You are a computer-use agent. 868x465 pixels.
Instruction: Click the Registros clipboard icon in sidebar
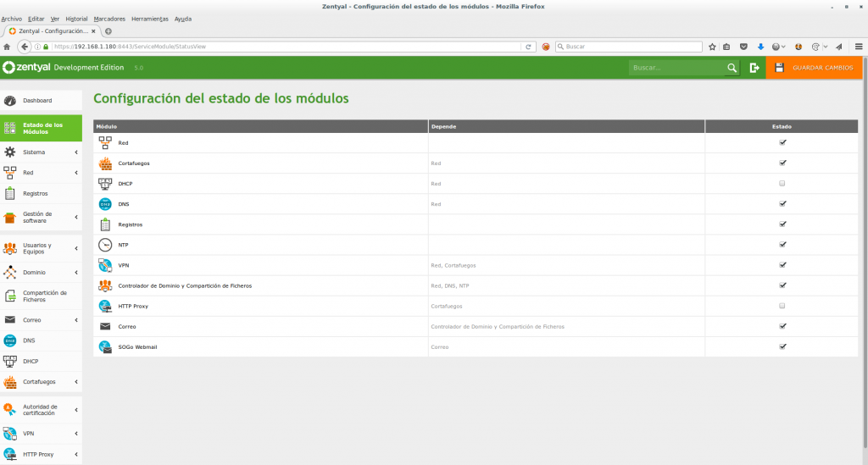tap(10, 193)
